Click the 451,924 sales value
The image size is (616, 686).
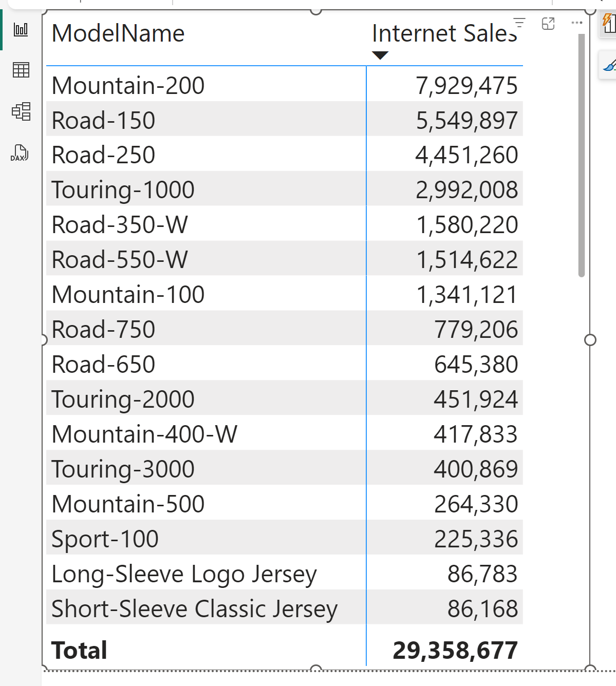click(x=476, y=400)
